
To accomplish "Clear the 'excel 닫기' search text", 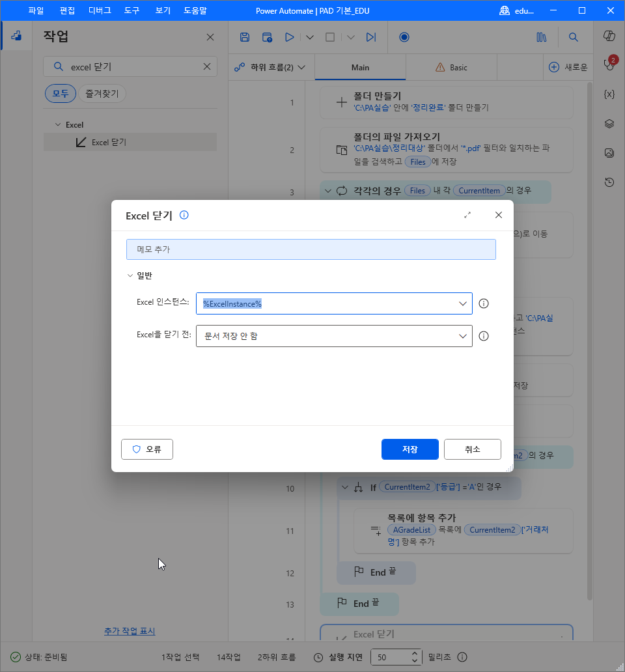I will (207, 66).
